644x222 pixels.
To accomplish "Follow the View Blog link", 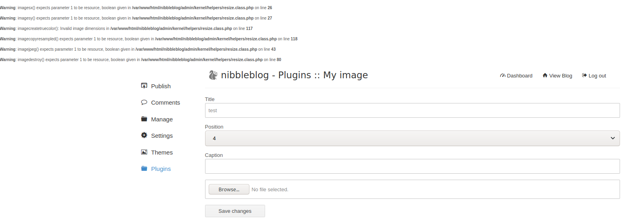I will point(560,76).
